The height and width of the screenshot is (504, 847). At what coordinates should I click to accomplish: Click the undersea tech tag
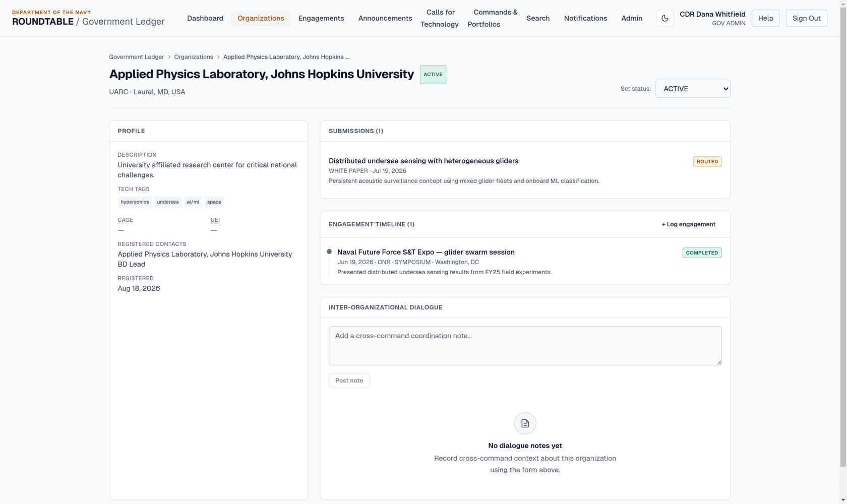pos(168,202)
